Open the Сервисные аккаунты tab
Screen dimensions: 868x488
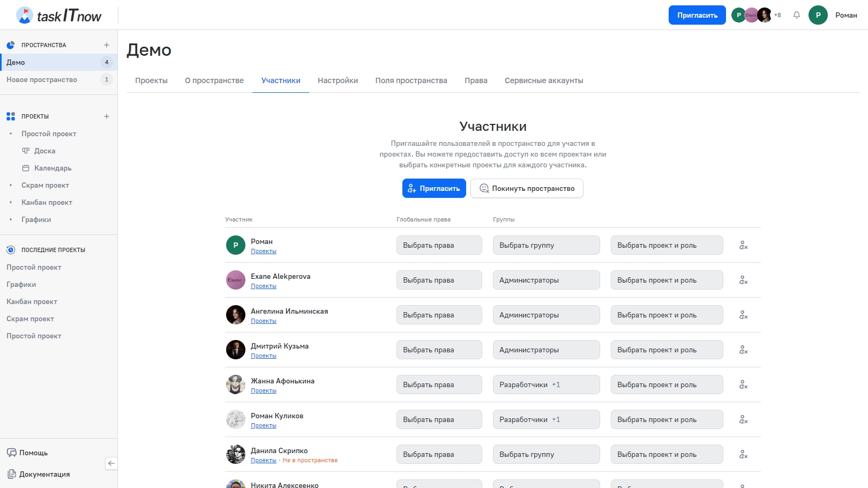pyautogui.click(x=543, y=80)
